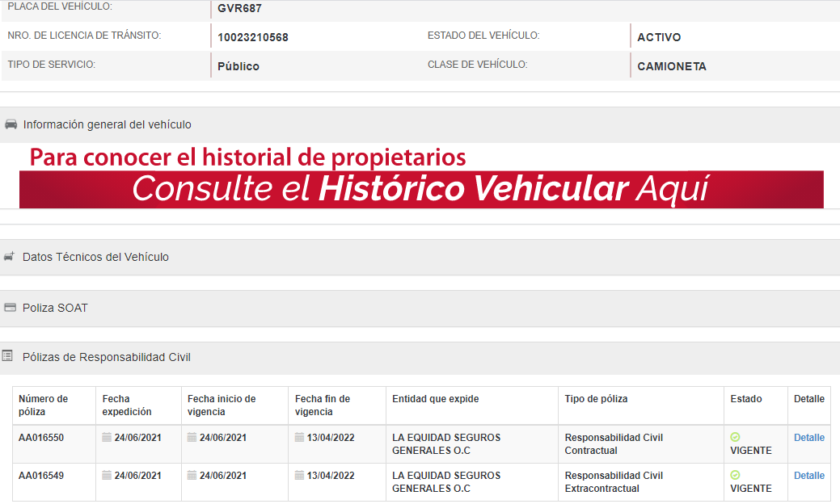The width and height of the screenshot is (840, 504).
Task: Click the car icon beside Información general
Action: click(11, 124)
